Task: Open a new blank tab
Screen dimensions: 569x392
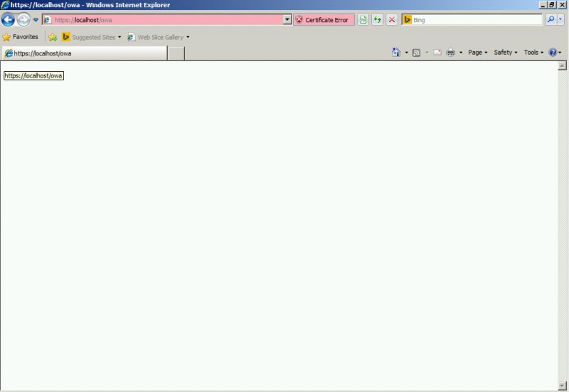Action: [176, 53]
